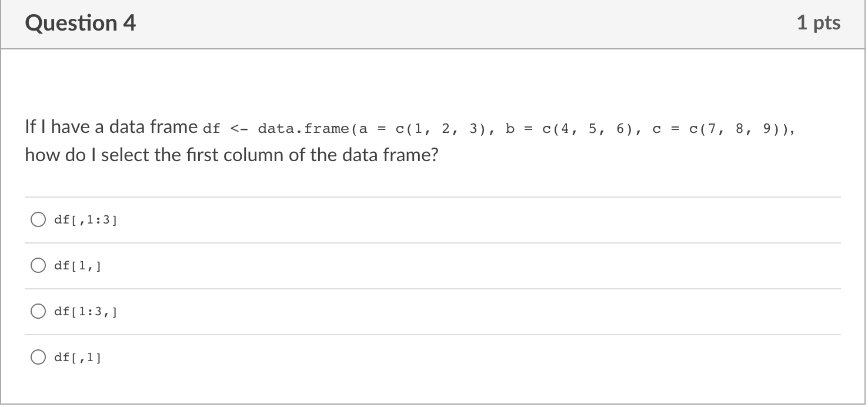The width and height of the screenshot is (868, 407).
Task: Click the df[1,] answer label text
Action: point(78,266)
